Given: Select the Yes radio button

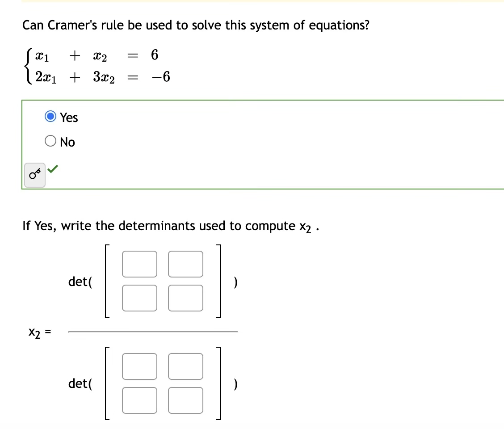Looking at the screenshot, I should tap(50, 117).
